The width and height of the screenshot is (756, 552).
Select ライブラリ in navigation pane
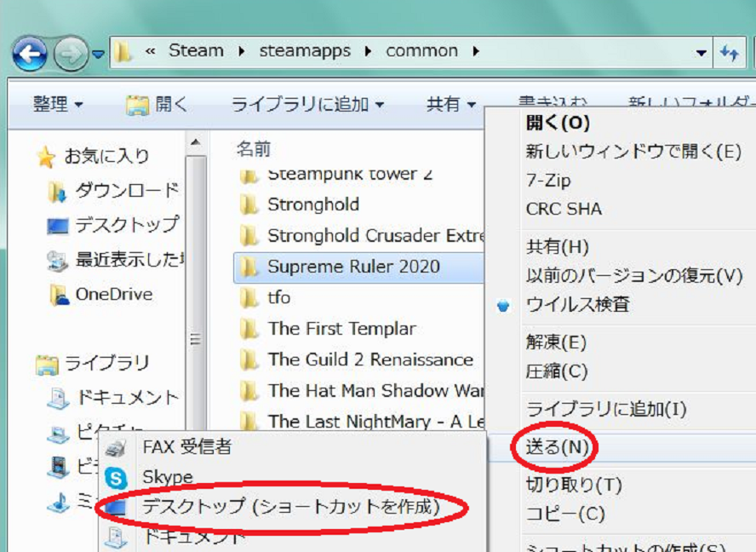[x=106, y=363]
